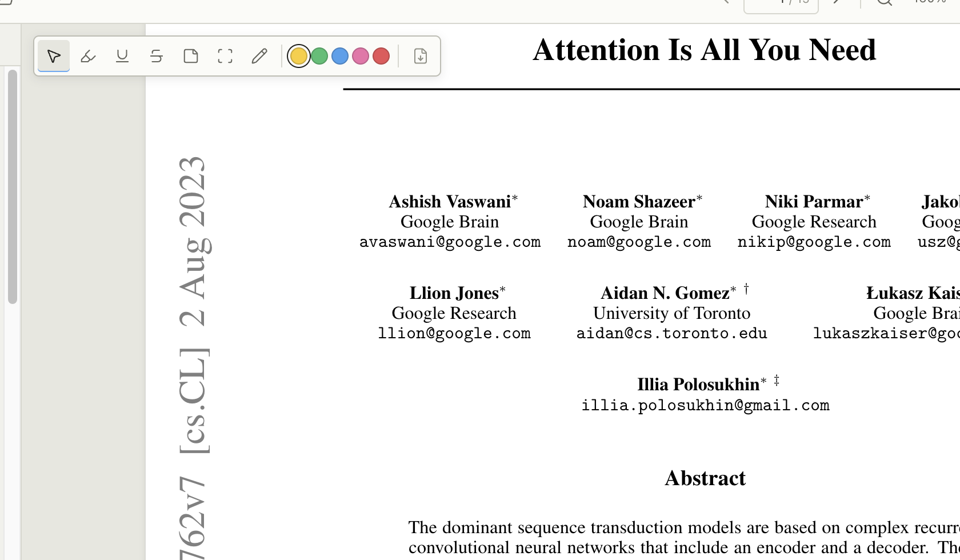Click the sidebar vertical scrollbar
Image resolution: width=960 pixels, height=560 pixels.
[x=13, y=186]
